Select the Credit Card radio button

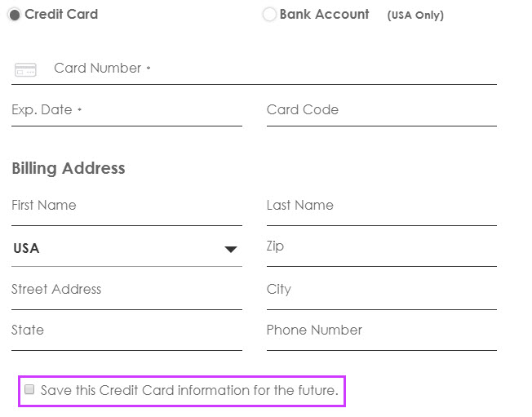[x=14, y=15]
